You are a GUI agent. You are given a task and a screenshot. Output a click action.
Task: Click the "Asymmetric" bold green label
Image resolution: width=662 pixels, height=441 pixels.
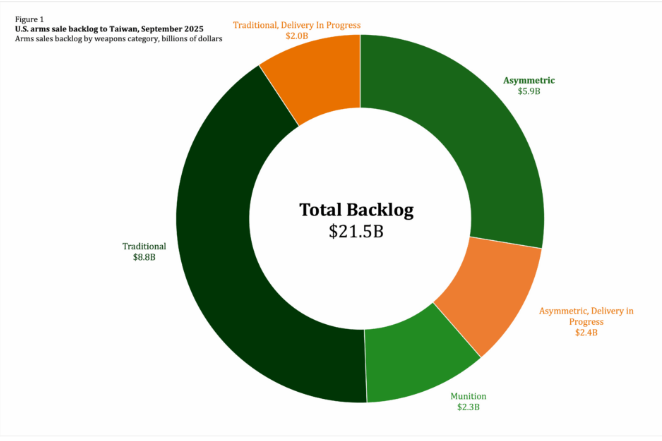(x=529, y=80)
